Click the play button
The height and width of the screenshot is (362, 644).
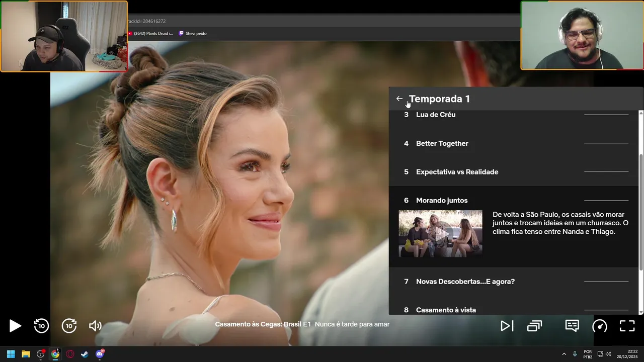pyautogui.click(x=15, y=326)
